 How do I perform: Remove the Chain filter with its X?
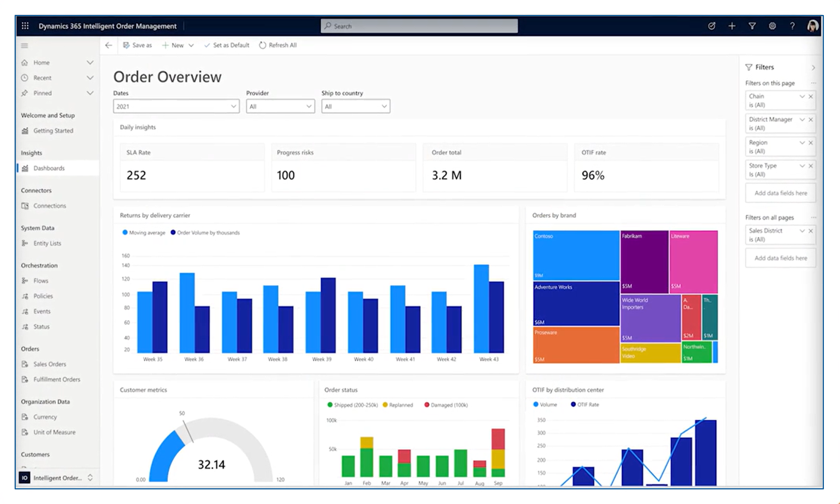pyautogui.click(x=811, y=96)
